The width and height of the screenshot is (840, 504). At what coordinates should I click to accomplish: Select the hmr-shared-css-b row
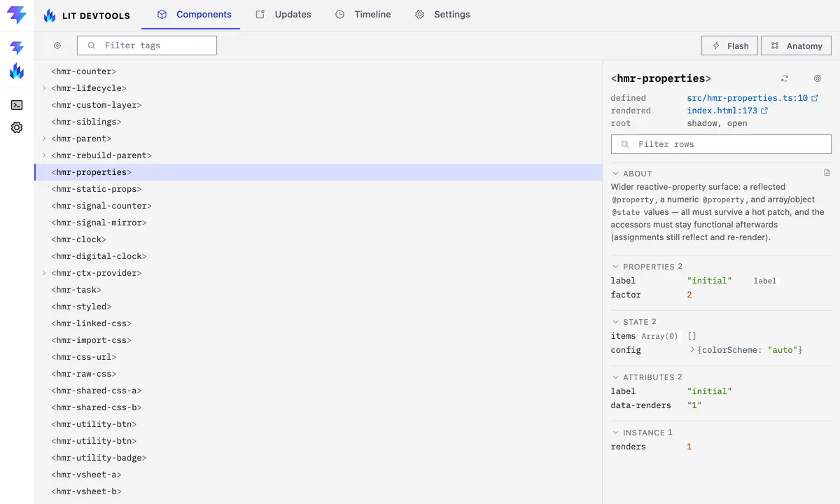pos(318,407)
